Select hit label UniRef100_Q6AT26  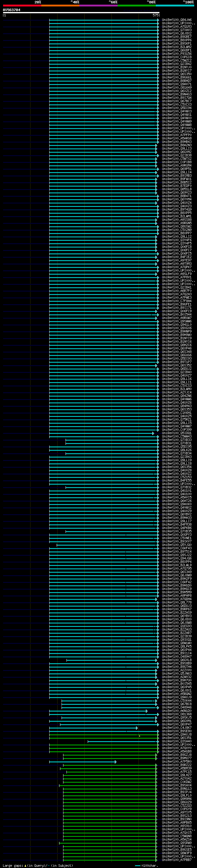(177, 501)
